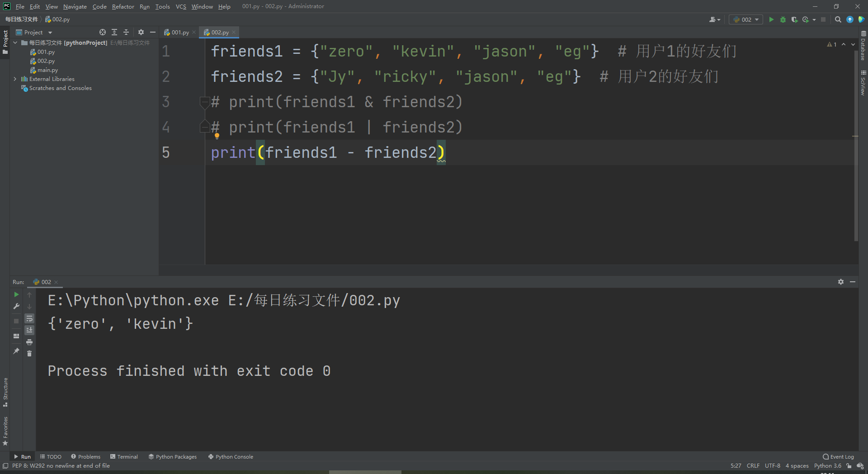868x474 pixels.
Task: Rerun 002 from the Run panel
Action: point(16,294)
